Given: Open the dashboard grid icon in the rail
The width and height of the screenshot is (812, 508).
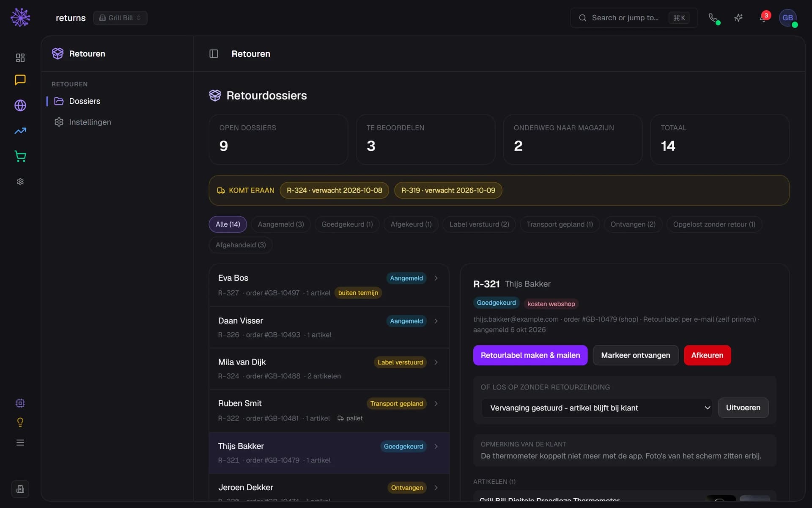Looking at the screenshot, I should [x=20, y=58].
